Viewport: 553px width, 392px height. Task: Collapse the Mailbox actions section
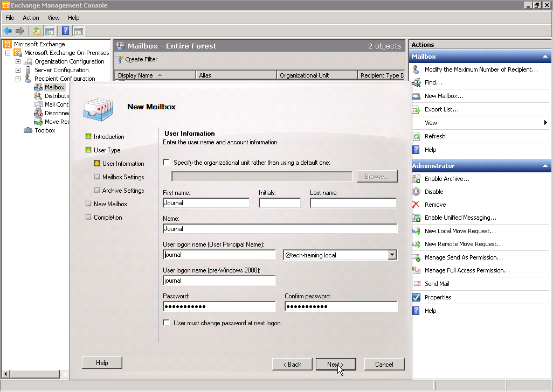click(x=545, y=57)
